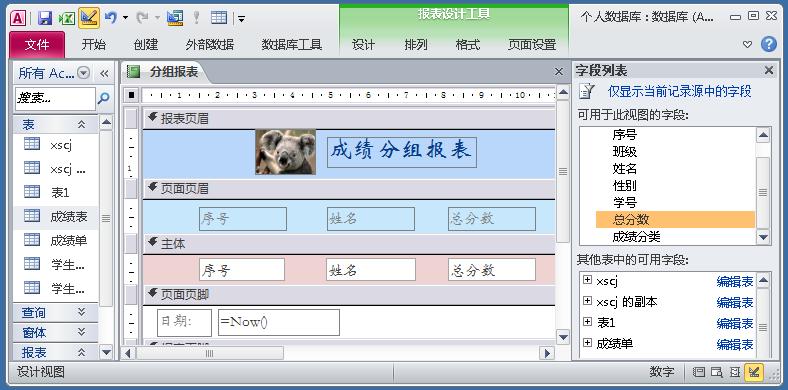The height and width of the screenshot is (390, 788).
Task: Toggle ribbon minimize arrow next to help
Action: (x=747, y=45)
